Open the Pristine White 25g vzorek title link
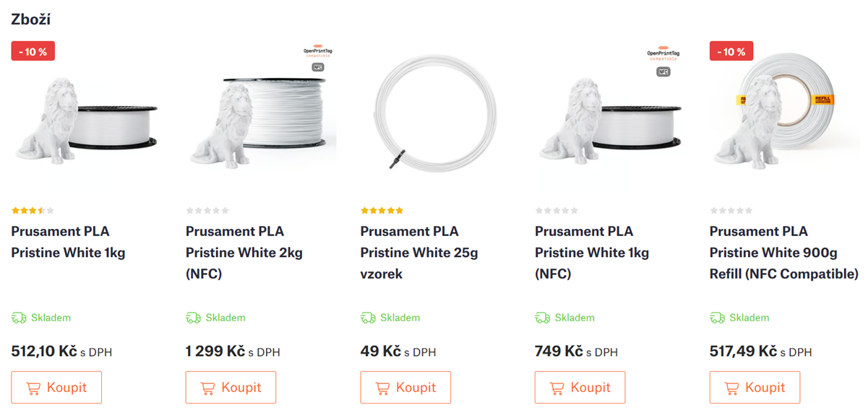Image resolution: width=868 pixels, height=418 pixels. 419,253
